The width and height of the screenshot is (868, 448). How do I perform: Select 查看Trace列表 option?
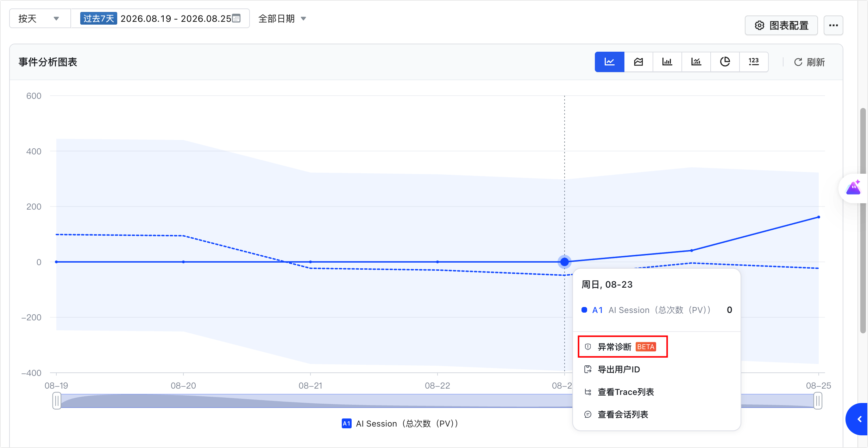tap(619, 392)
